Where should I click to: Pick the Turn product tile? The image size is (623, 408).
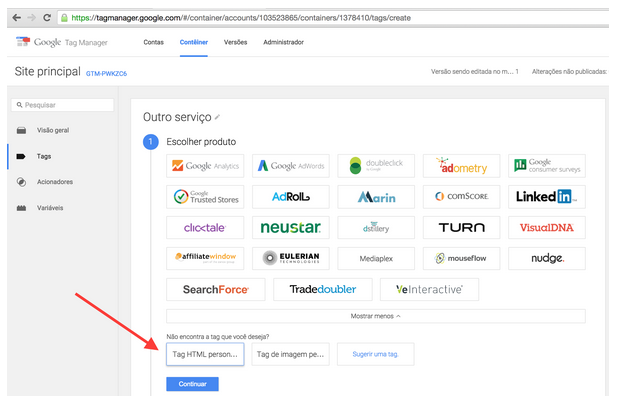pos(462,228)
